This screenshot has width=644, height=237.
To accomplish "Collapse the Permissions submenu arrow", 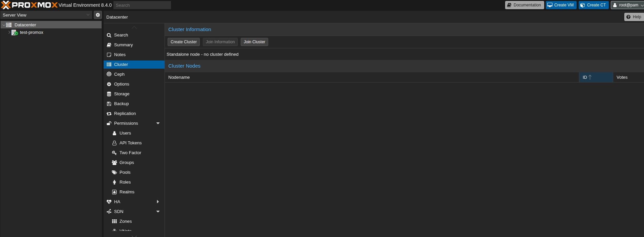I will [158, 123].
